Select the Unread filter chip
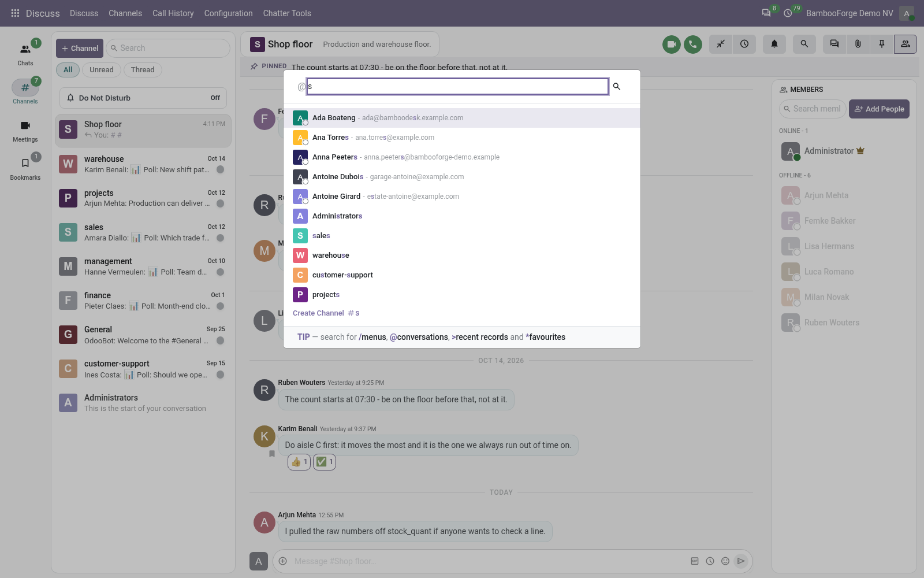Image resolution: width=924 pixels, height=578 pixels. 102,70
